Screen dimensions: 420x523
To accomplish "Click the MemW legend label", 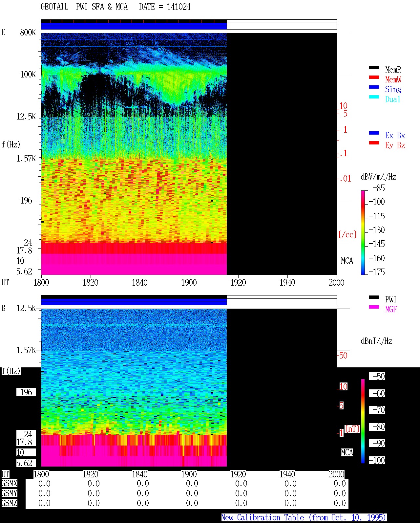I will coord(393,79).
